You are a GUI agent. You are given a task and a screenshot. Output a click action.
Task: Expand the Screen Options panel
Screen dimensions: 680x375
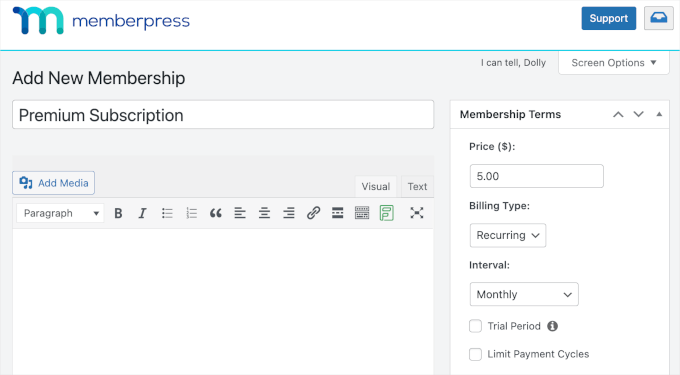point(614,63)
